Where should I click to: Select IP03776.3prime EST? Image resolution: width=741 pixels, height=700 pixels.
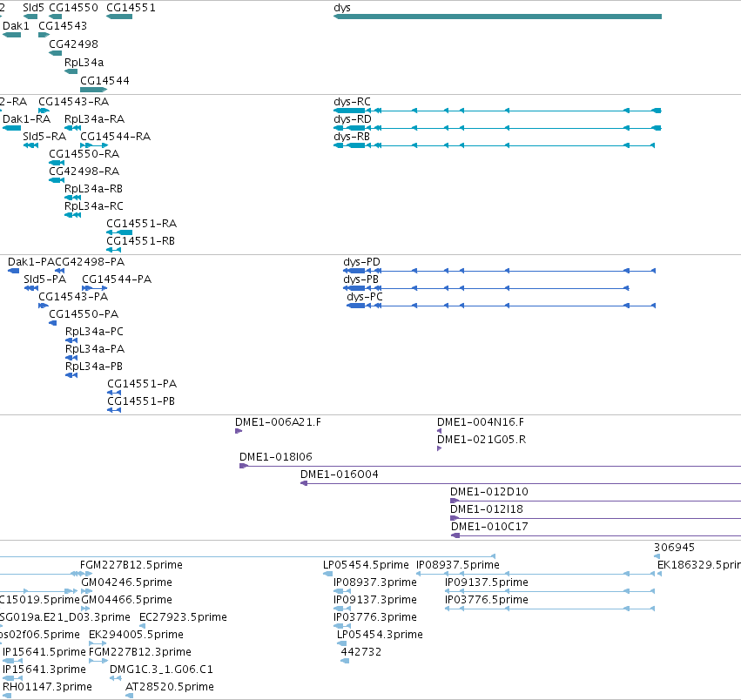pos(342,627)
